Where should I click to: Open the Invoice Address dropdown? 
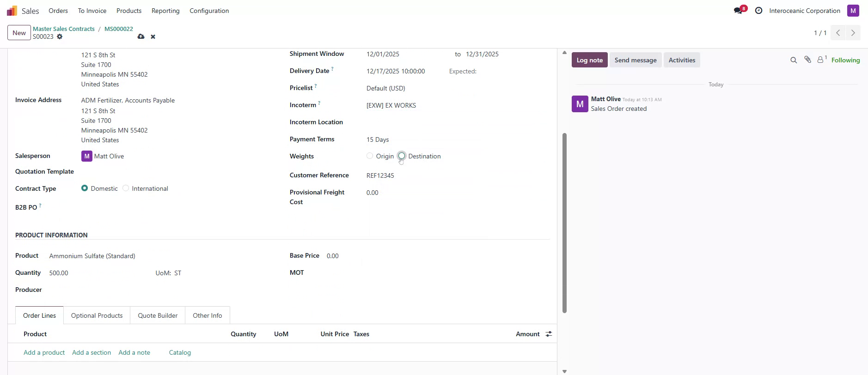point(177,100)
